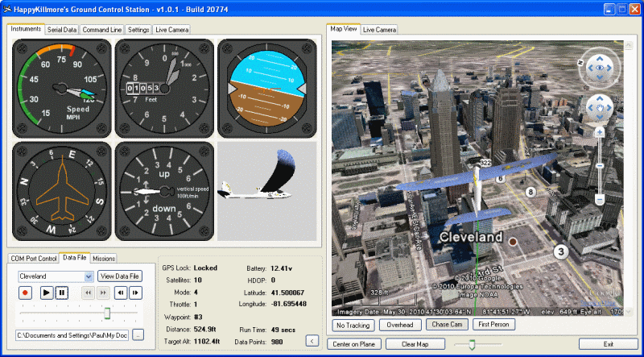Image resolution: width=644 pixels, height=357 pixels.
Task: Select the Data File tab
Action: tap(74, 257)
